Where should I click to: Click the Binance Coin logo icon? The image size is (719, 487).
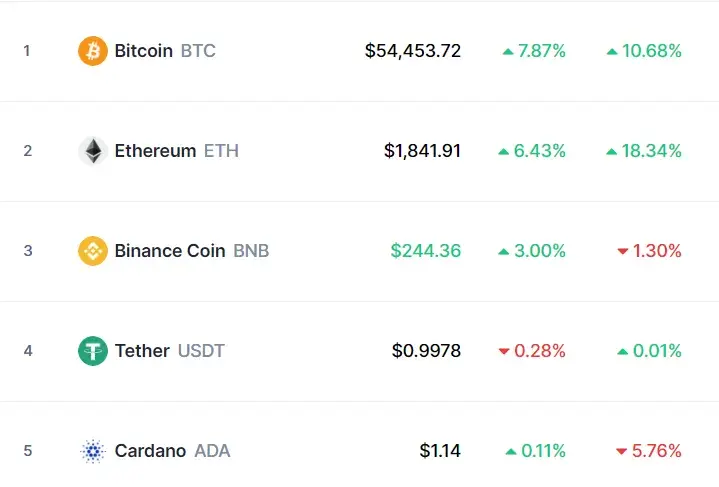[93, 251]
